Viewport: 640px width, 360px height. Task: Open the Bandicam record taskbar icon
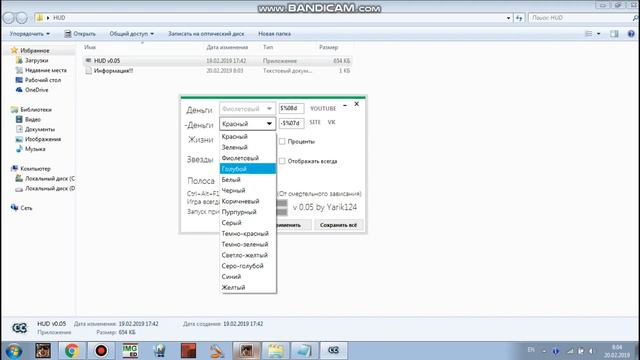[x=101, y=351]
